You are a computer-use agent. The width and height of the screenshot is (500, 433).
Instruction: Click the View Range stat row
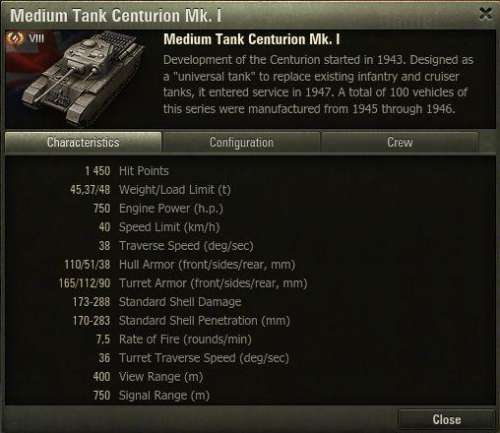148,377
